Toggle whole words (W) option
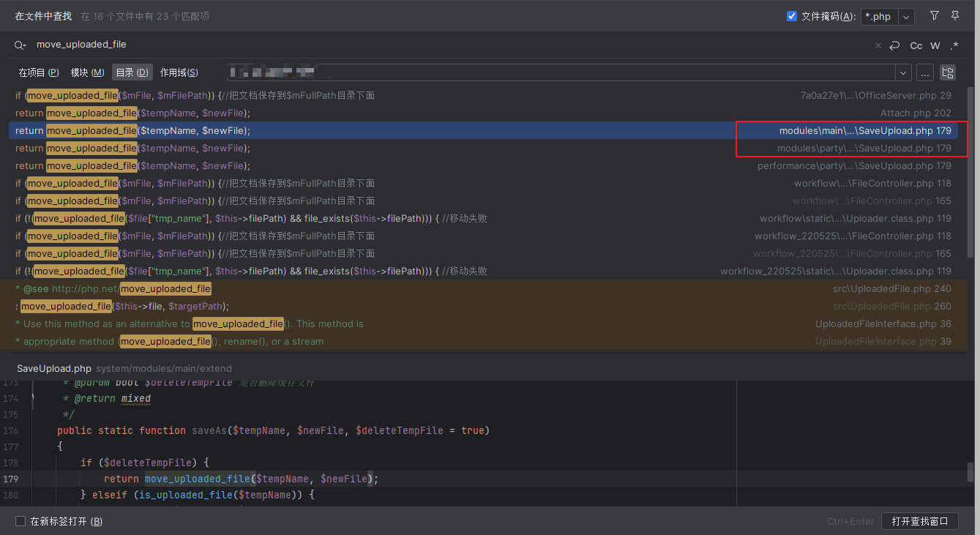 (935, 45)
